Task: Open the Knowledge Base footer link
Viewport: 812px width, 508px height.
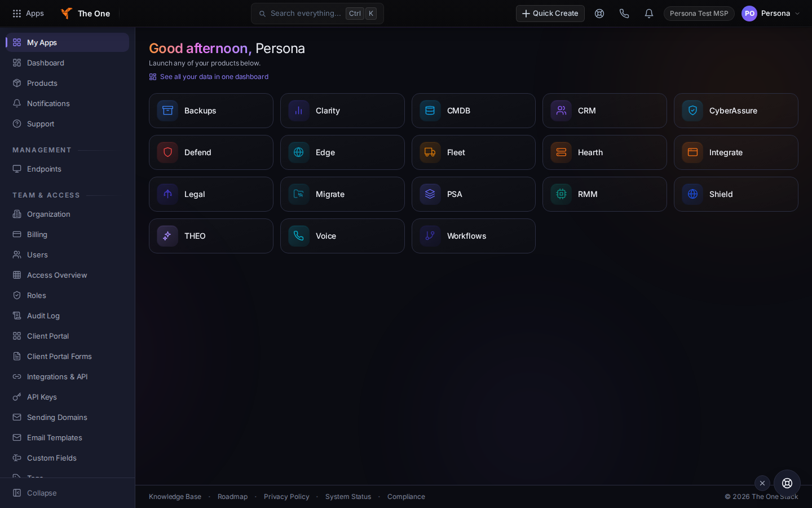Action: (x=175, y=497)
